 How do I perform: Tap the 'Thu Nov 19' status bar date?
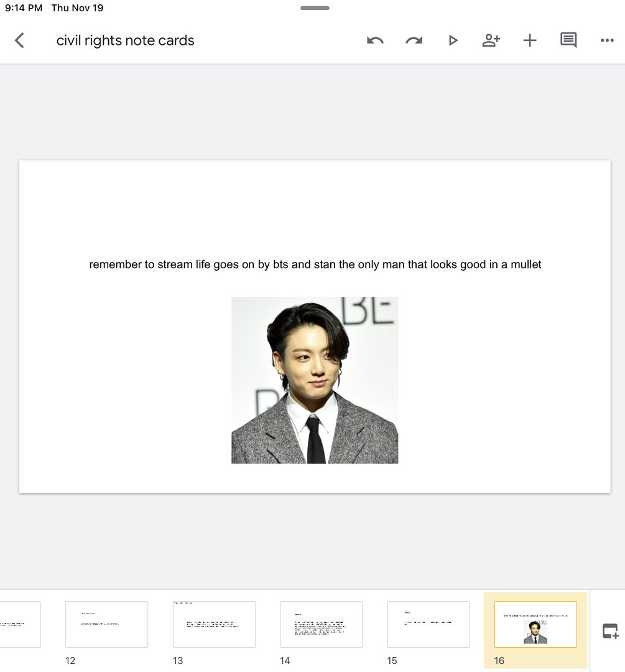77,7
